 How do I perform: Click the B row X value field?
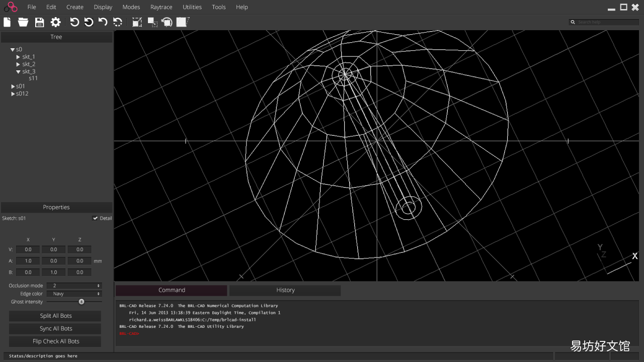click(x=28, y=272)
